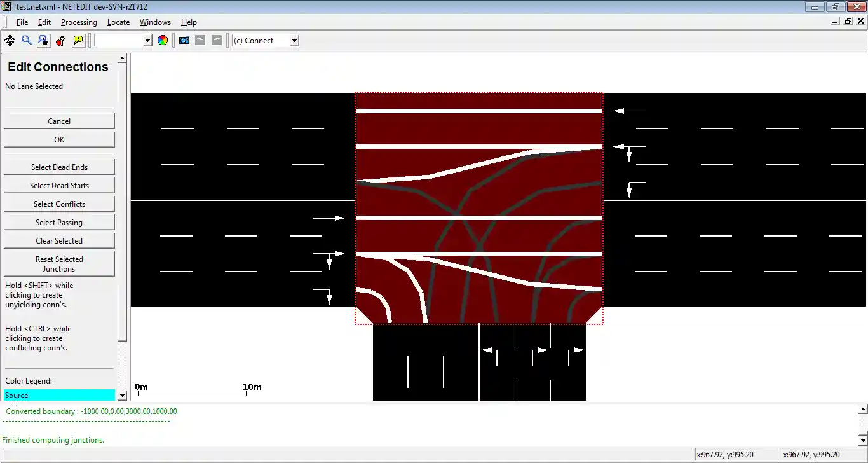Viewport: 868px width, 463px height.
Task: Click Select Dead Starts
Action: (59, 185)
